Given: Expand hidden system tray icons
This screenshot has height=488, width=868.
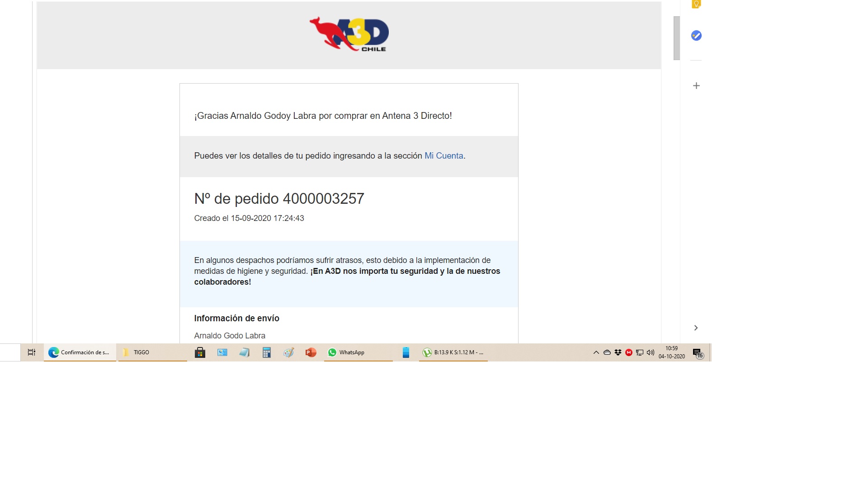Looking at the screenshot, I should tap(596, 352).
